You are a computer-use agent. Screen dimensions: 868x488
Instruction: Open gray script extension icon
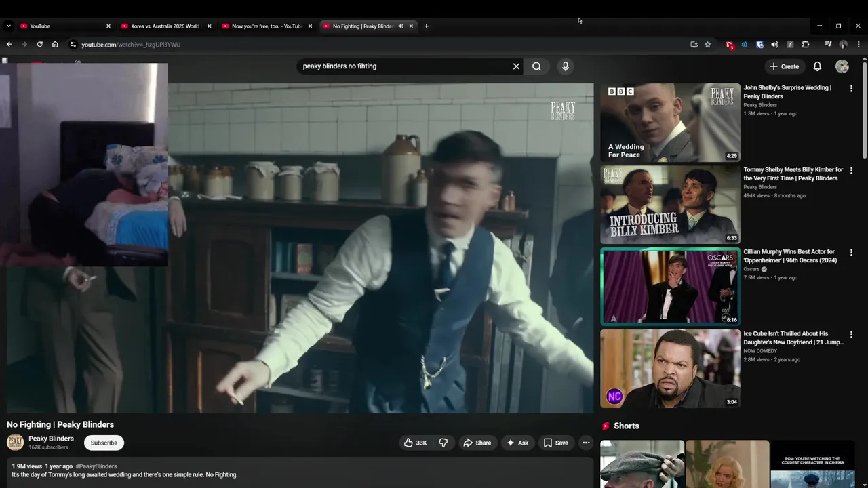[790, 44]
